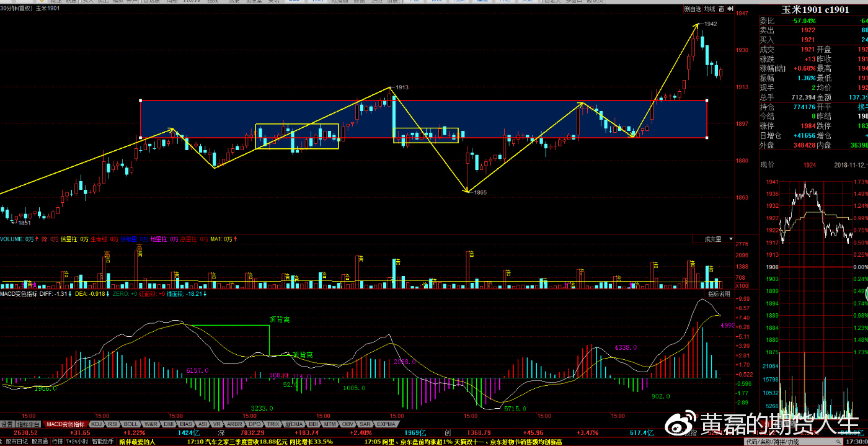Click the 窗 window layout button
The image size is (868, 446).
(721, 9)
